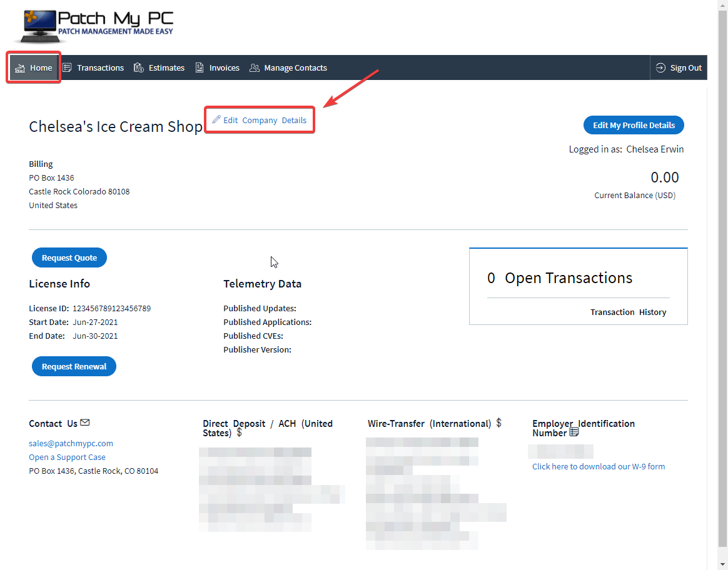Click the pencil icon beside Edit Company Details
The image size is (728, 570).
click(x=216, y=119)
